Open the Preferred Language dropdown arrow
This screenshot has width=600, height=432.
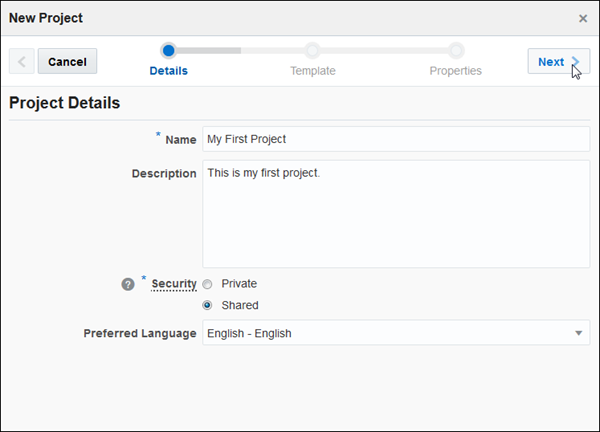[x=578, y=333]
